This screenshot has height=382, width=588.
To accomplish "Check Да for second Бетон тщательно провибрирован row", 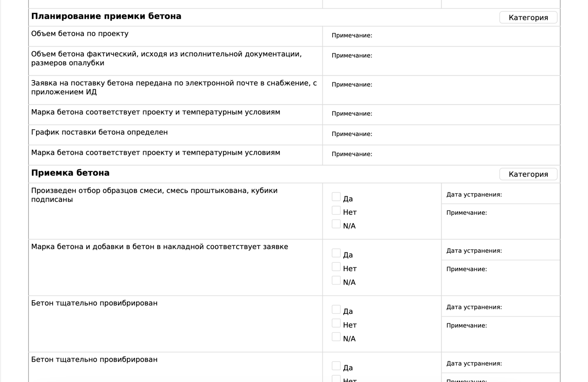I will tap(336, 366).
